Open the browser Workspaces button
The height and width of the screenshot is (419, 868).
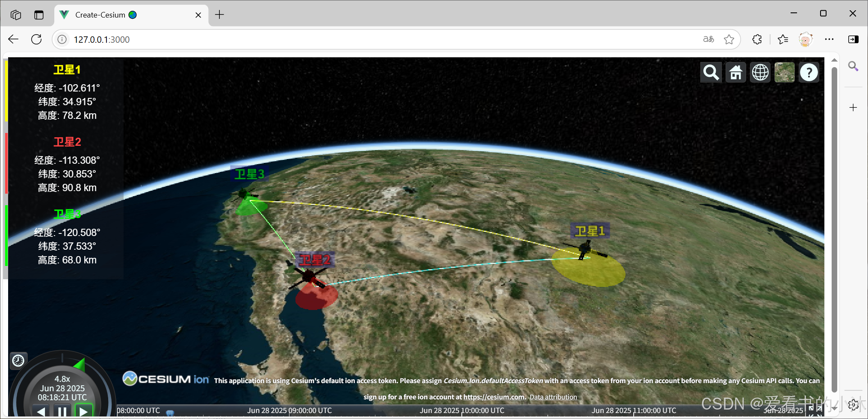(16, 15)
